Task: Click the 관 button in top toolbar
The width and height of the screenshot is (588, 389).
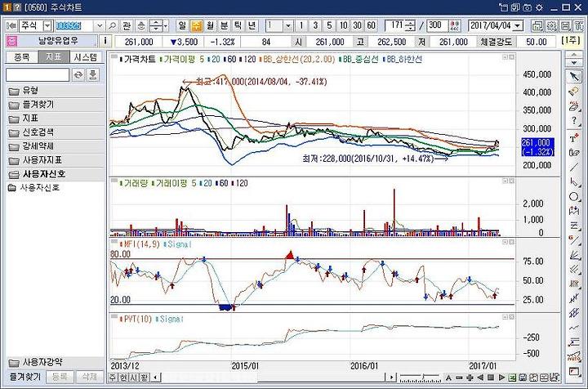Action: [127, 26]
